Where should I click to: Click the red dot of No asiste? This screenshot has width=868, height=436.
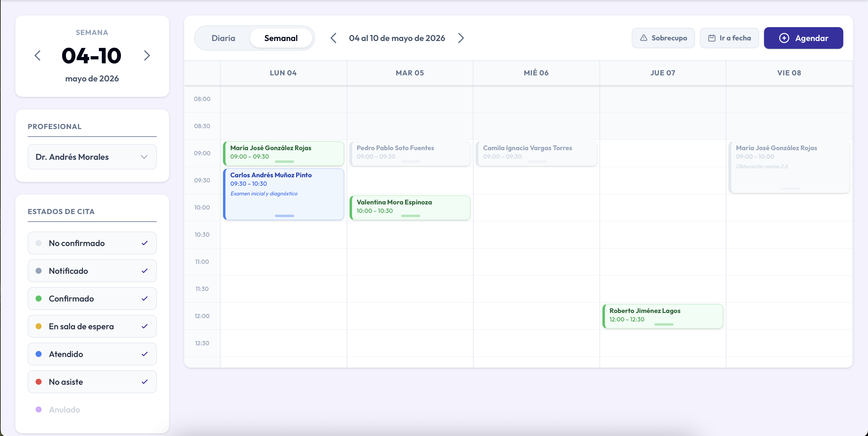[x=39, y=382]
